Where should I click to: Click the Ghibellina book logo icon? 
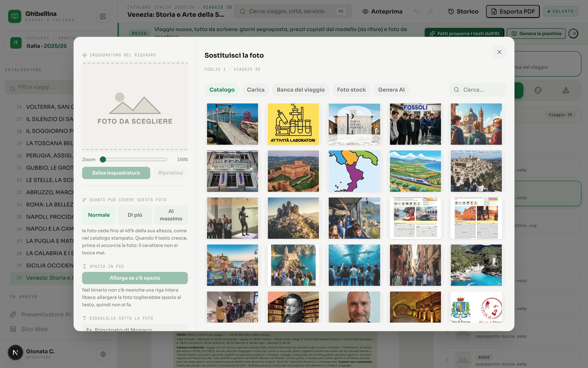pos(14,16)
